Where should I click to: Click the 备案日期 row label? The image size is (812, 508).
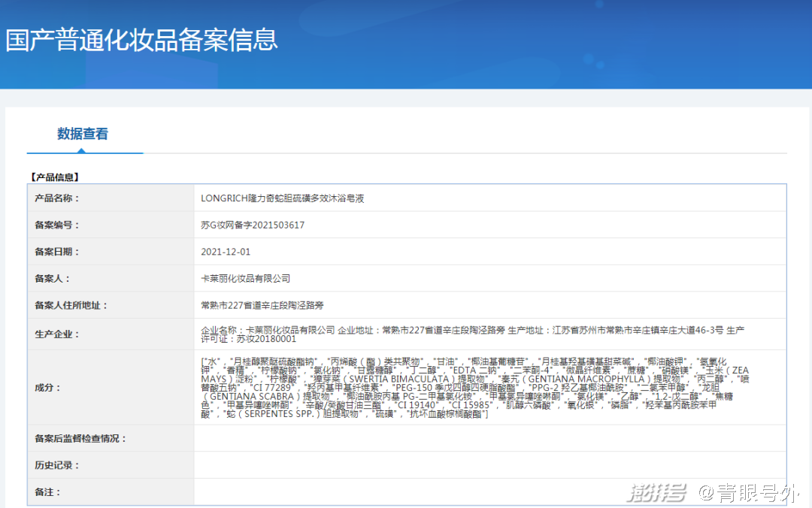(57, 252)
